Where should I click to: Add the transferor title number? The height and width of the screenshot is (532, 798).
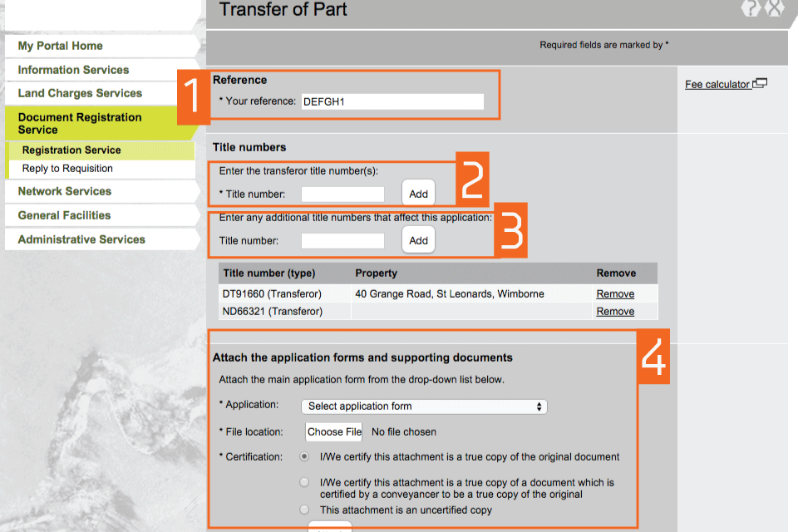click(418, 194)
